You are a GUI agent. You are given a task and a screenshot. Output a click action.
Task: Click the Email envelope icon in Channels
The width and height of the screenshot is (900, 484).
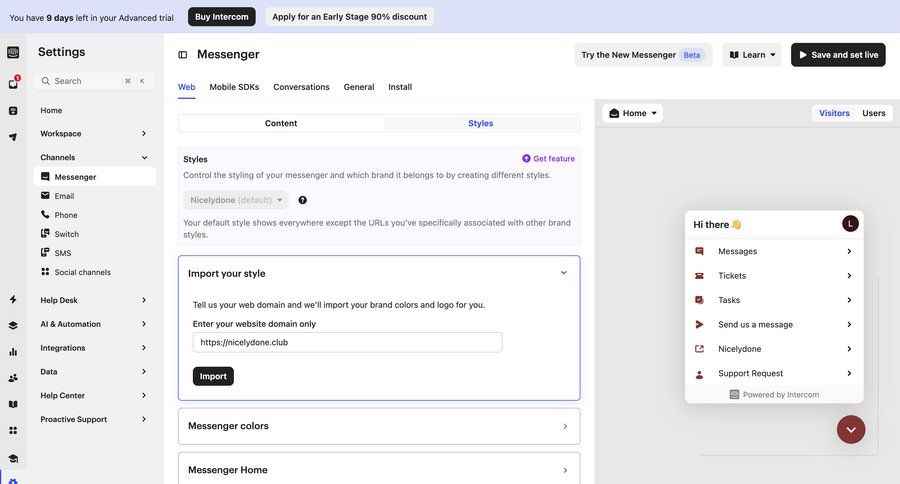(45, 195)
